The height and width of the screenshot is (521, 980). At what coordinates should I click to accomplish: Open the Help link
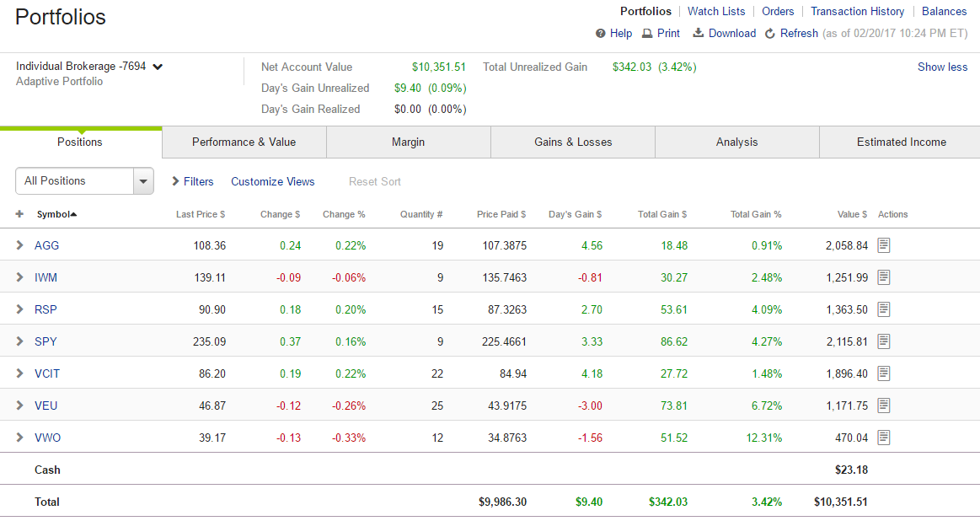613,34
